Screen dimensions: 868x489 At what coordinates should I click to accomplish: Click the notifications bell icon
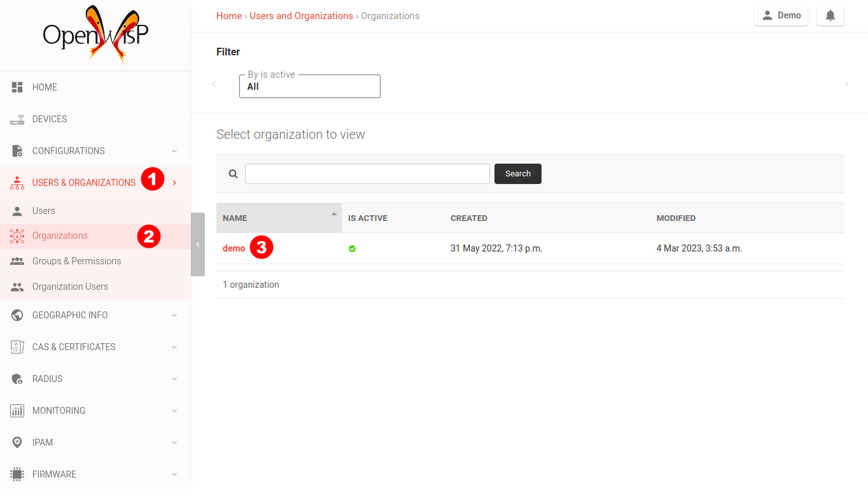click(x=830, y=16)
